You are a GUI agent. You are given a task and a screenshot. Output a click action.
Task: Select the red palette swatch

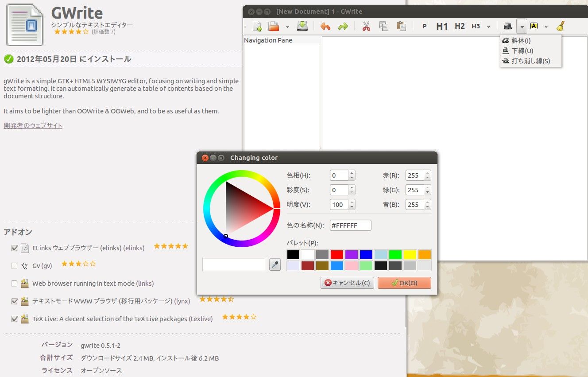pyautogui.click(x=337, y=255)
